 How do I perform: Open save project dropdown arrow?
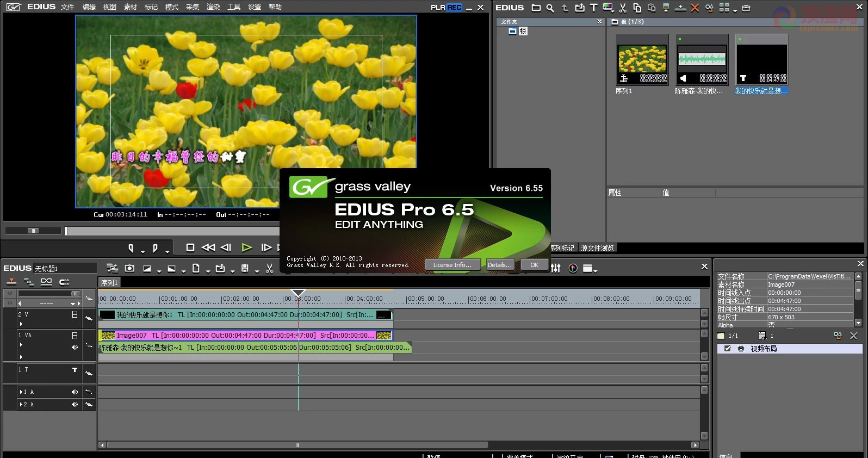click(x=257, y=271)
